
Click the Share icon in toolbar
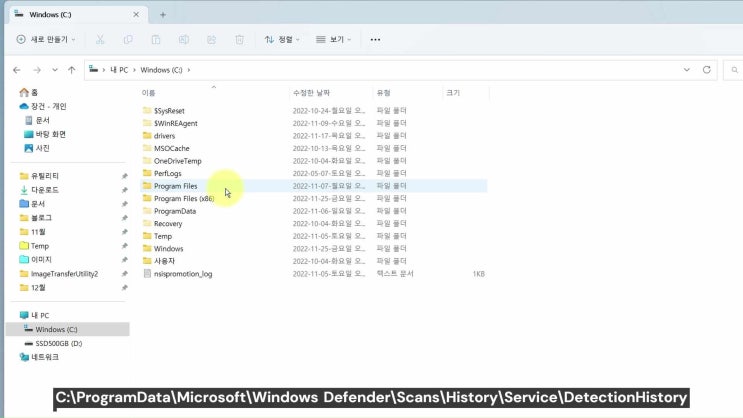click(x=211, y=40)
